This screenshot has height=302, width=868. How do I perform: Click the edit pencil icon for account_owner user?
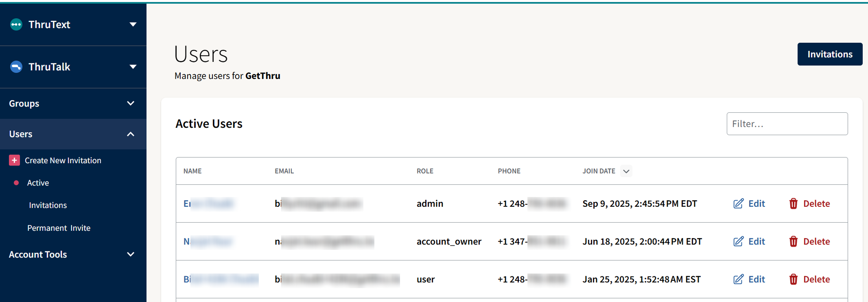tap(738, 241)
